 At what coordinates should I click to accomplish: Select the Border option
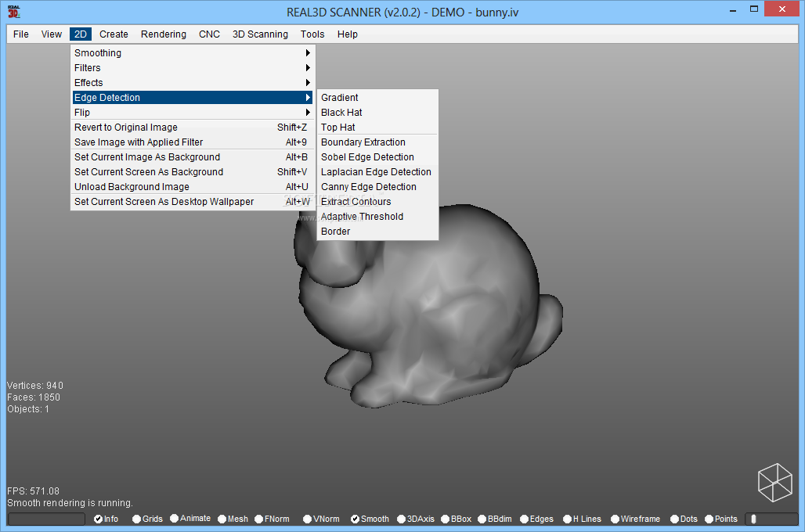tap(377, 232)
